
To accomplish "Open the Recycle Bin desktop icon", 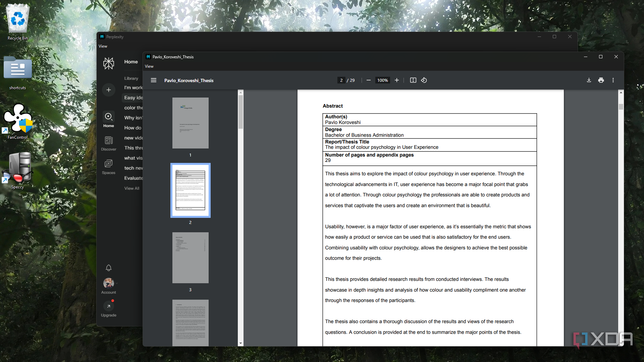I will [x=18, y=22].
